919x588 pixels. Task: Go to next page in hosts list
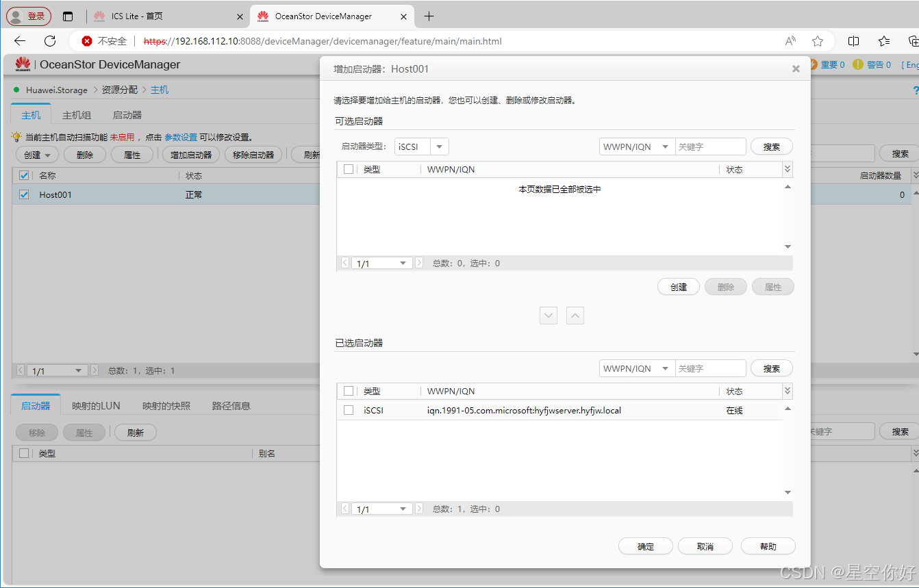95,370
